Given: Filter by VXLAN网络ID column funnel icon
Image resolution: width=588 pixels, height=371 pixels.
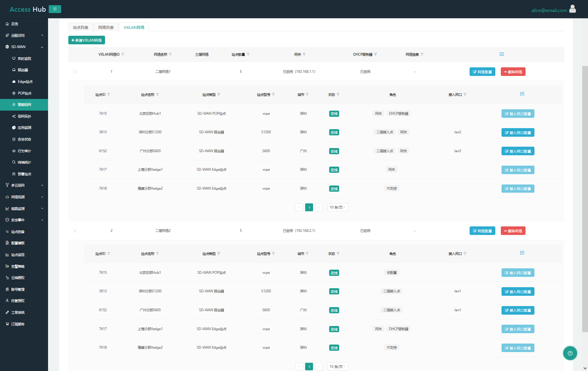Looking at the screenshot, I should (123, 55).
